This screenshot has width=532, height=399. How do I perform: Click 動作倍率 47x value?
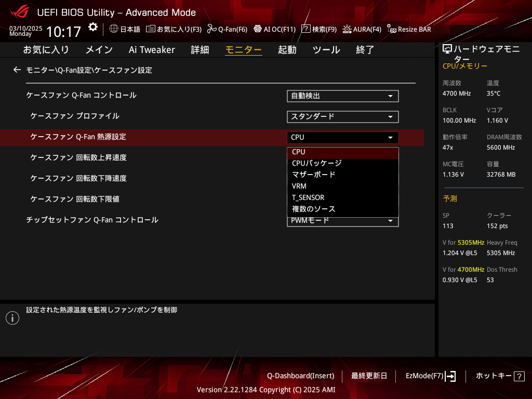[x=448, y=148]
